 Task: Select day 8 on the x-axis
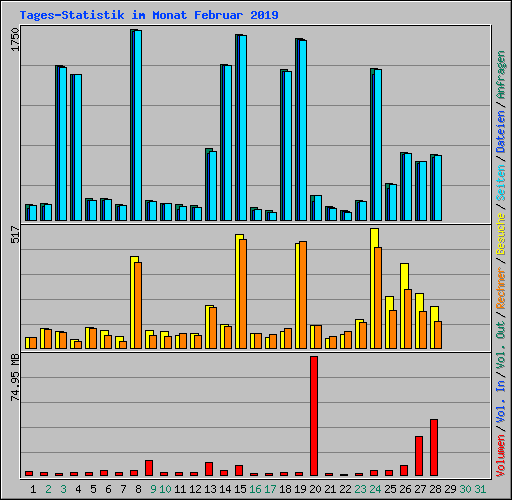tap(138, 489)
